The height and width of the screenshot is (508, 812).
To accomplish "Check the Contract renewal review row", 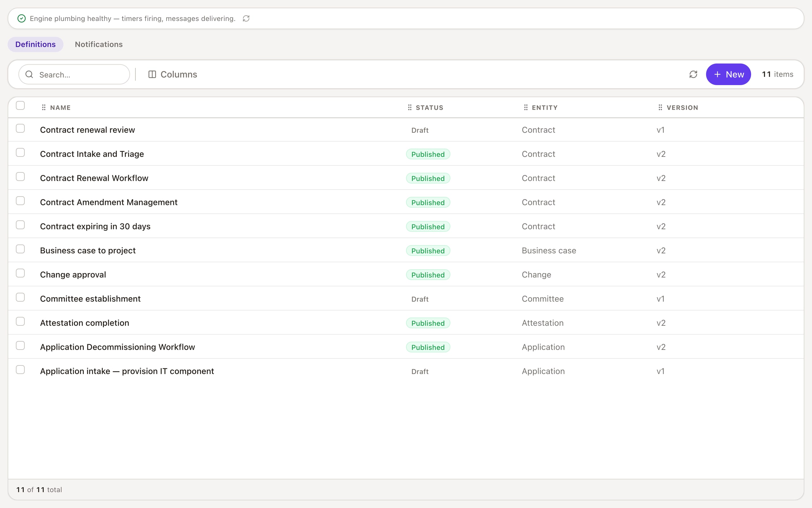I will (21, 128).
